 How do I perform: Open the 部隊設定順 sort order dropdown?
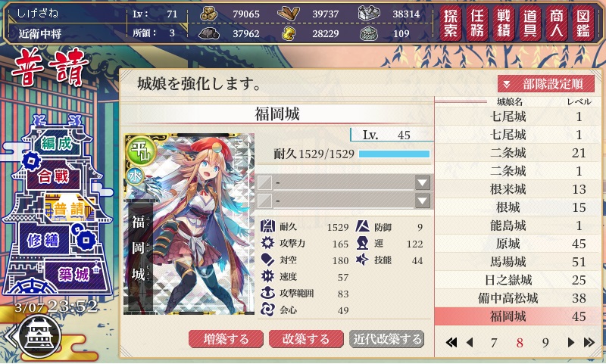(x=545, y=84)
